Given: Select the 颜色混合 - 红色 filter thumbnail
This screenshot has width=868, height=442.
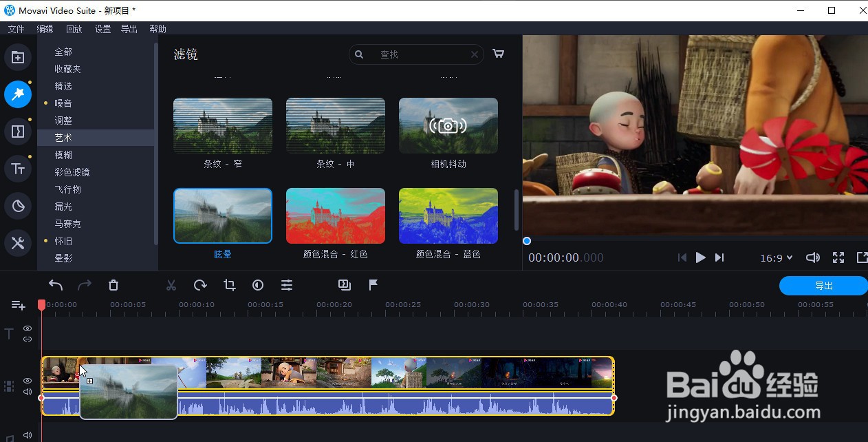Looking at the screenshot, I should coord(336,215).
